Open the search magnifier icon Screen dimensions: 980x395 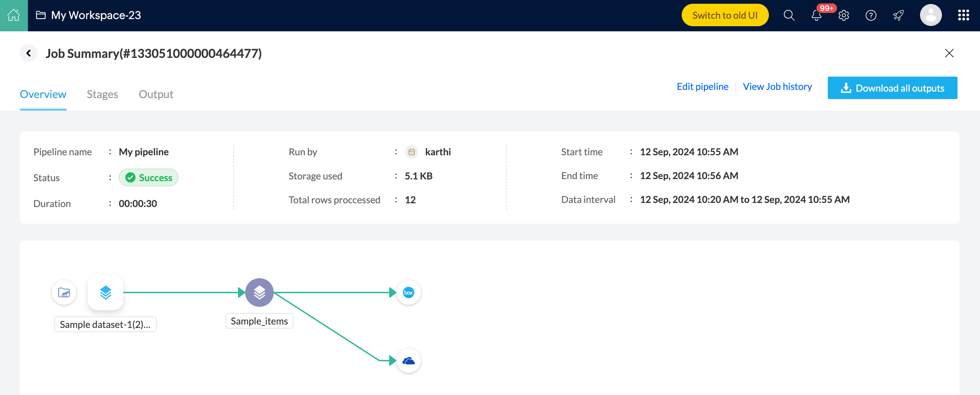789,15
